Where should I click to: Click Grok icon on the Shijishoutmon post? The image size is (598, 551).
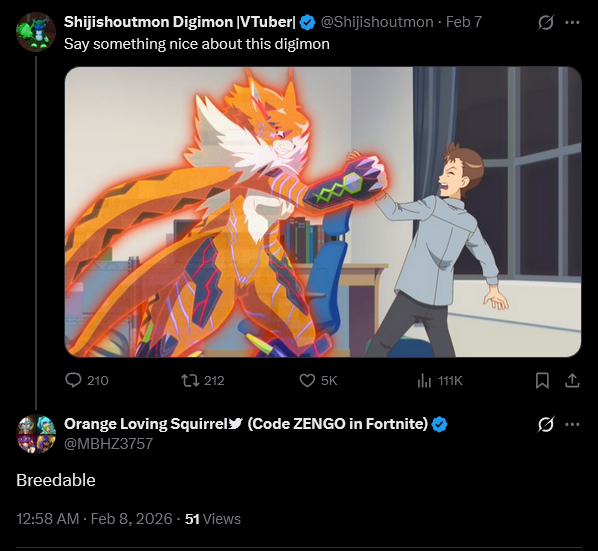click(545, 22)
